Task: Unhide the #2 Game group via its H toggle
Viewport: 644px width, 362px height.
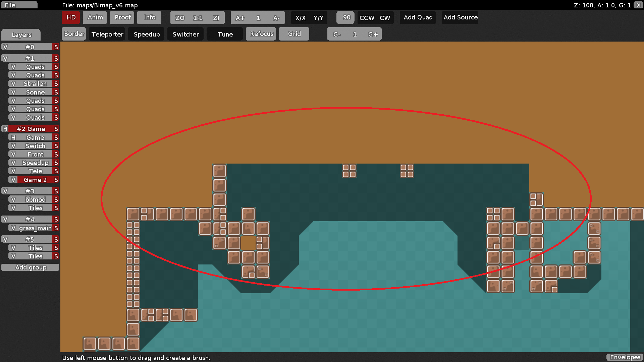Action: click(x=5, y=129)
